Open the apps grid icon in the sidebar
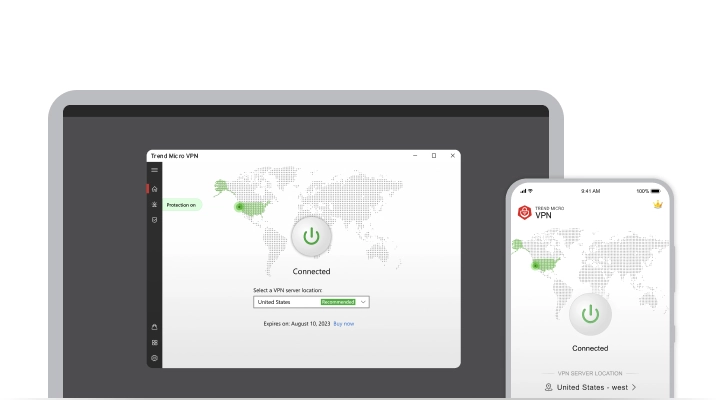This screenshot has height=400, width=720. (x=154, y=343)
